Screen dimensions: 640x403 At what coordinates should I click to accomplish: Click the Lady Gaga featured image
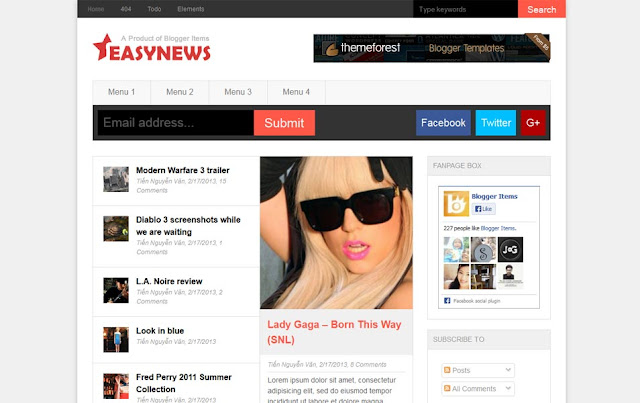coord(336,233)
